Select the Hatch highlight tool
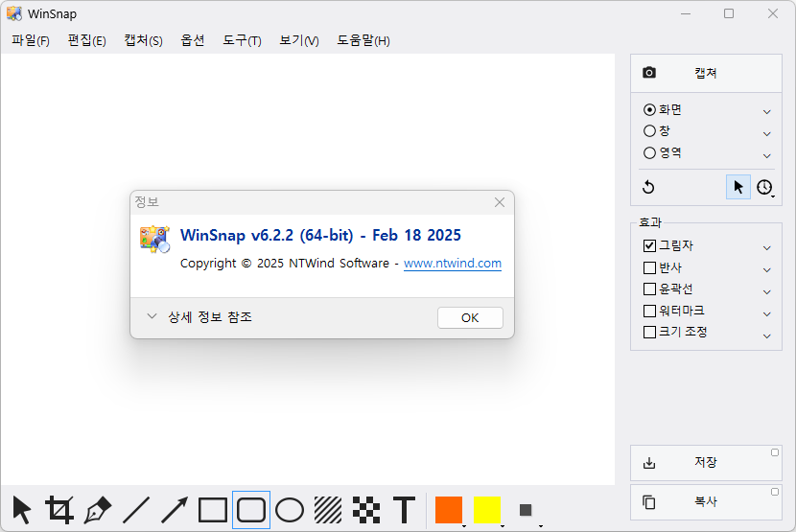The width and height of the screenshot is (796, 532). (x=328, y=510)
